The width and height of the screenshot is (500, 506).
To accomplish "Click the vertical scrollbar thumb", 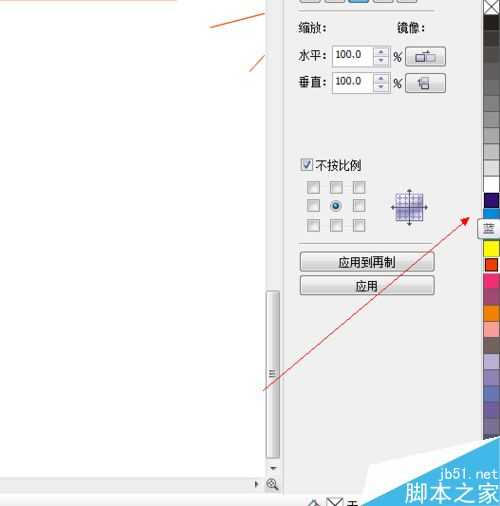I will (273, 374).
